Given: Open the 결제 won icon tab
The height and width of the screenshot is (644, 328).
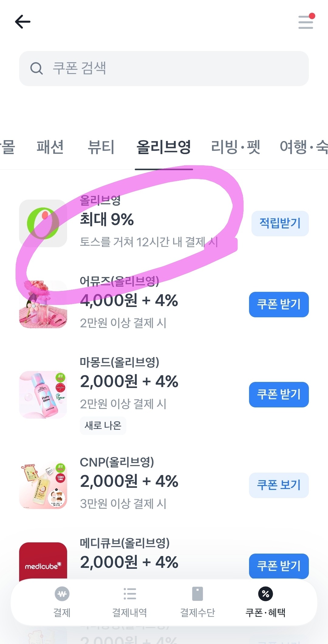Looking at the screenshot, I should tap(62, 594).
